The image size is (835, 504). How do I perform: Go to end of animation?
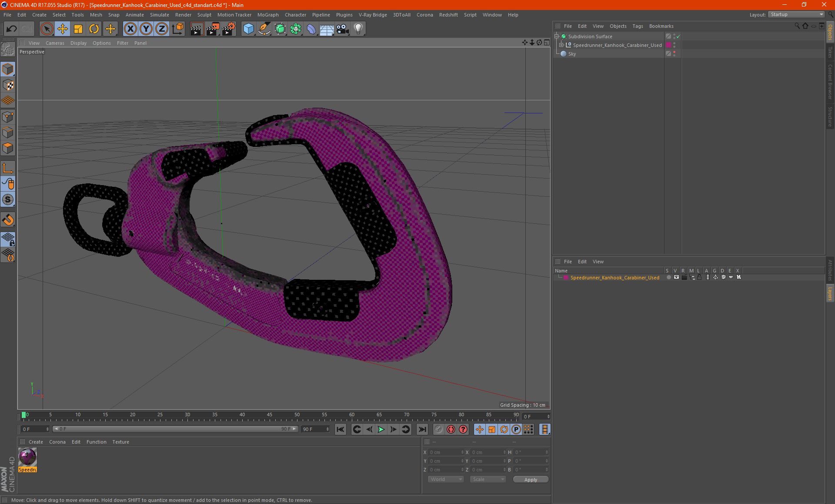tap(422, 429)
